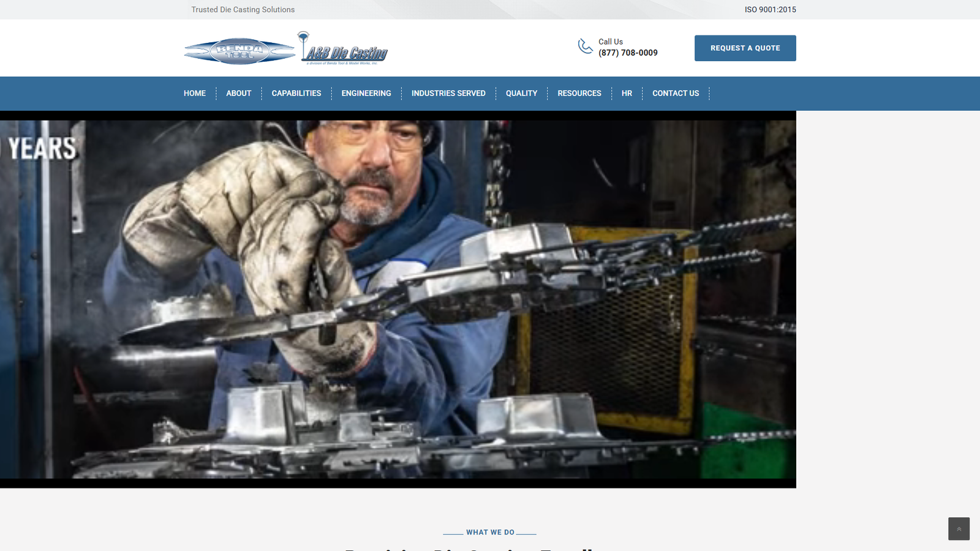
Task: Open the CAPABILITIES menu
Action: 296,93
